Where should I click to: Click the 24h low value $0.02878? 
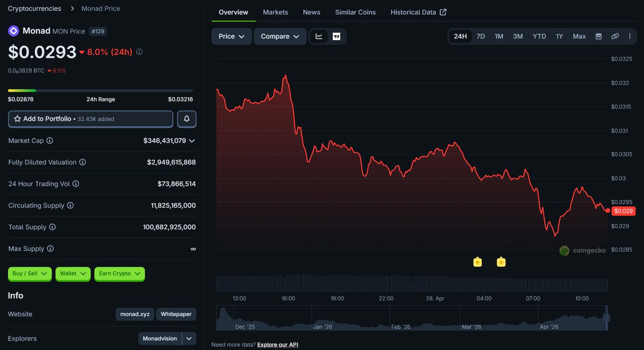[20, 99]
